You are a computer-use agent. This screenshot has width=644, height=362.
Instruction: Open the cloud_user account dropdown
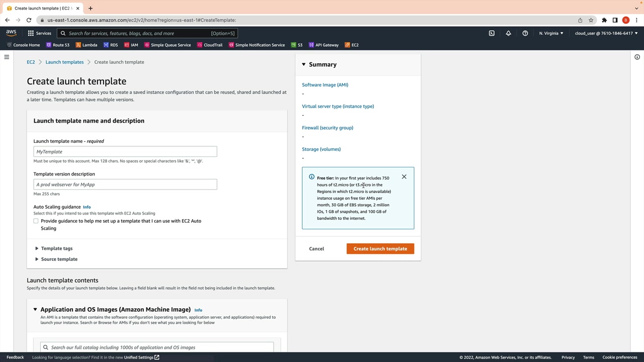(606, 33)
